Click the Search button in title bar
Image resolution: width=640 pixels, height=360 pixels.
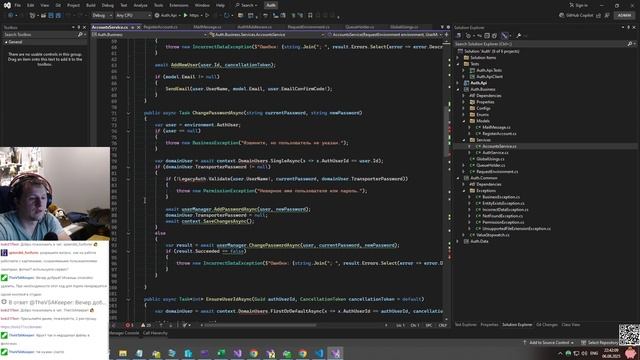tap(247, 5)
